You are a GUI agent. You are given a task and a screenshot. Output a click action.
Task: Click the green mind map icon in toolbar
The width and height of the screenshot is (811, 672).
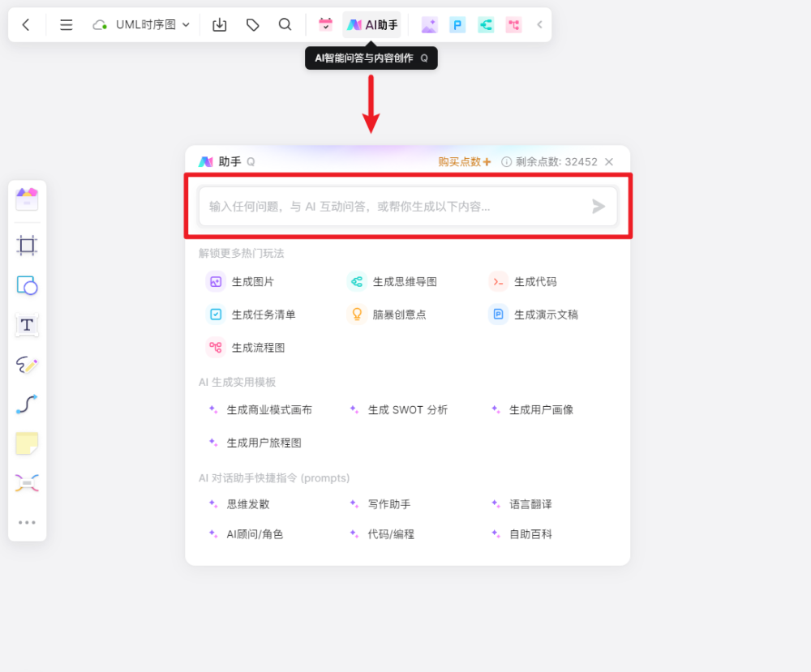click(485, 25)
